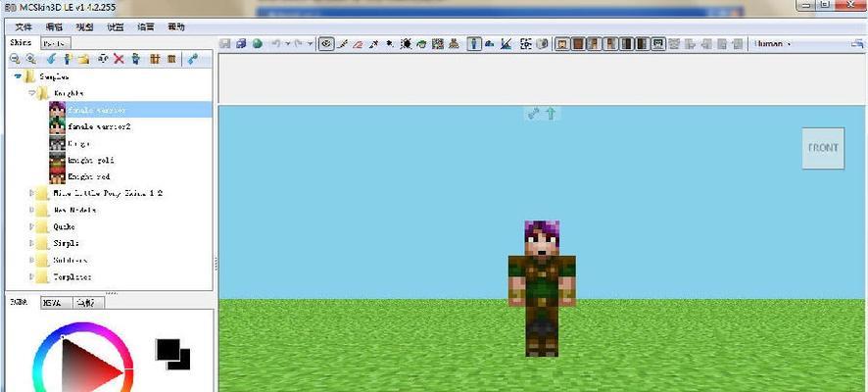Select the green Flood Fill bucket tool
The image size is (868, 392).
tap(422, 44)
